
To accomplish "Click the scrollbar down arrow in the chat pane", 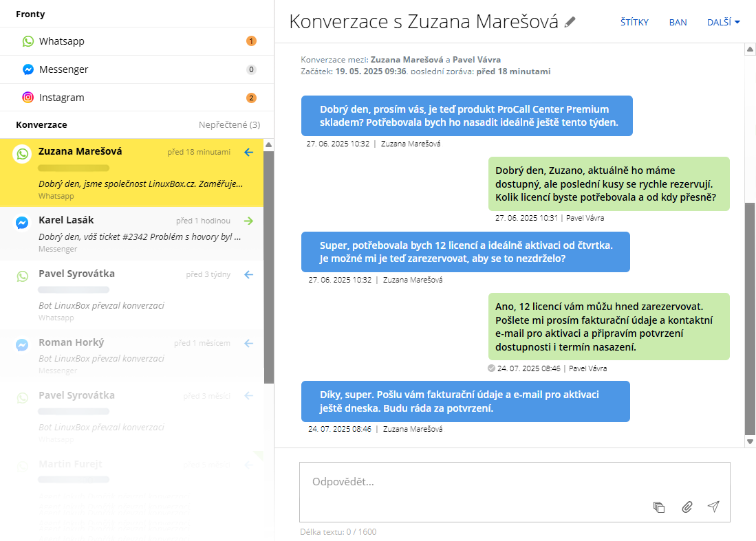I will click(749, 442).
